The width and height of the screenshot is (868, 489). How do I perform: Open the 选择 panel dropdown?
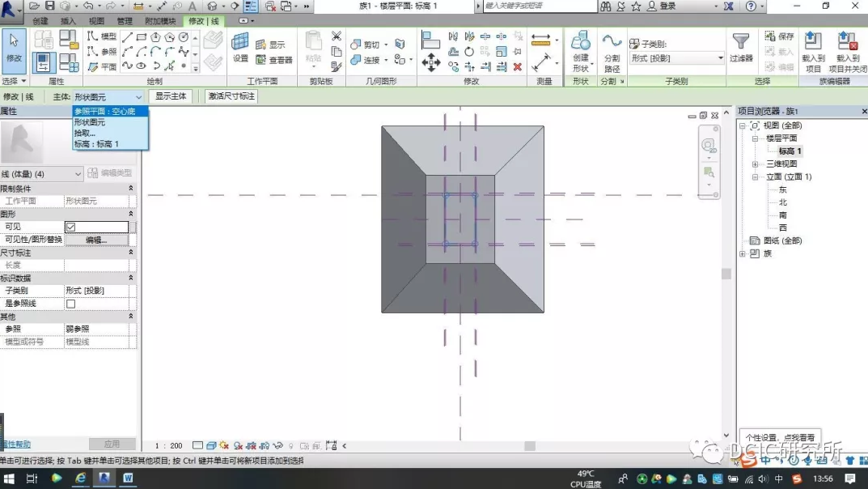14,81
